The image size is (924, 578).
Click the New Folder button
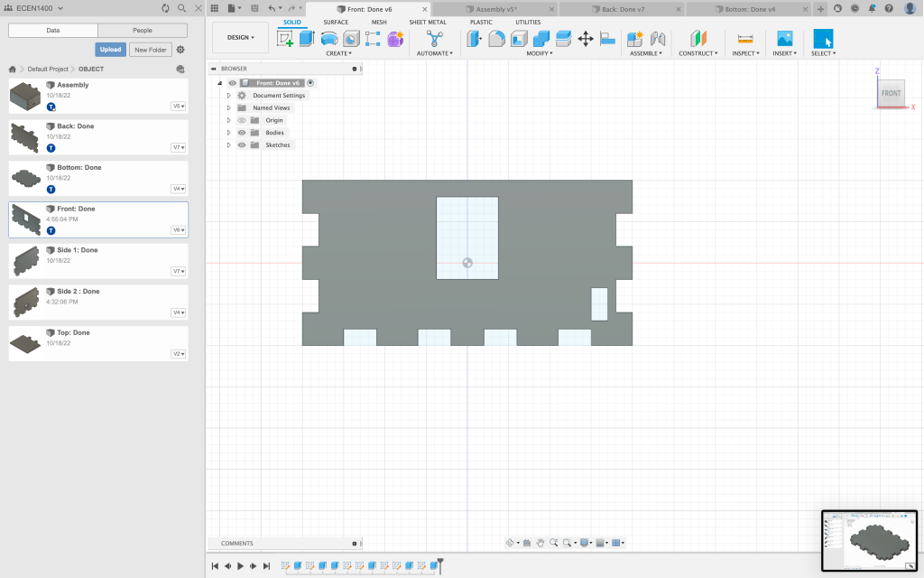pyautogui.click(x=151, y=50)
